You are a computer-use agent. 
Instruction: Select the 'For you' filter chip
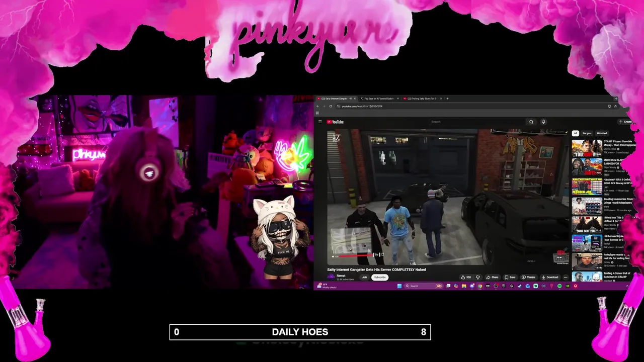click(587, 133)
